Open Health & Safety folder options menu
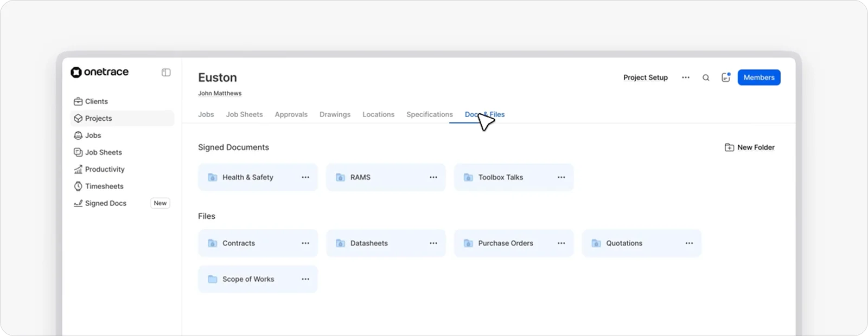 [305, 177]
